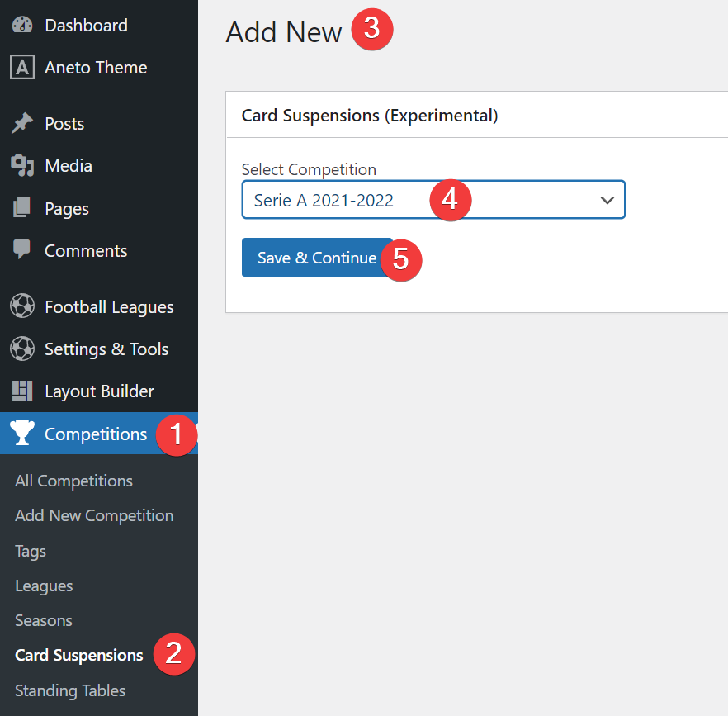Click the Dashboard gauge icon
The image size is (728, 716).
pyautogui.click(x=21, y=25)
